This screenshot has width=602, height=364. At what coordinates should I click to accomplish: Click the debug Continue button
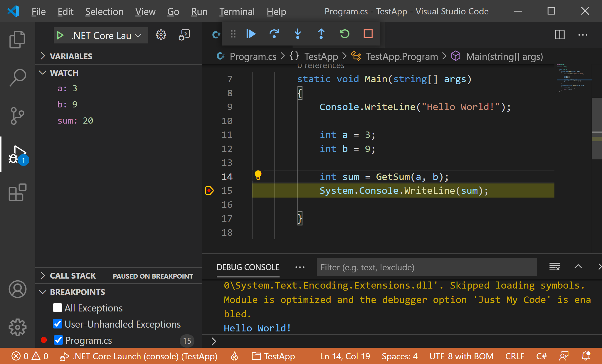pyautogui.click(x=251, y=34)
